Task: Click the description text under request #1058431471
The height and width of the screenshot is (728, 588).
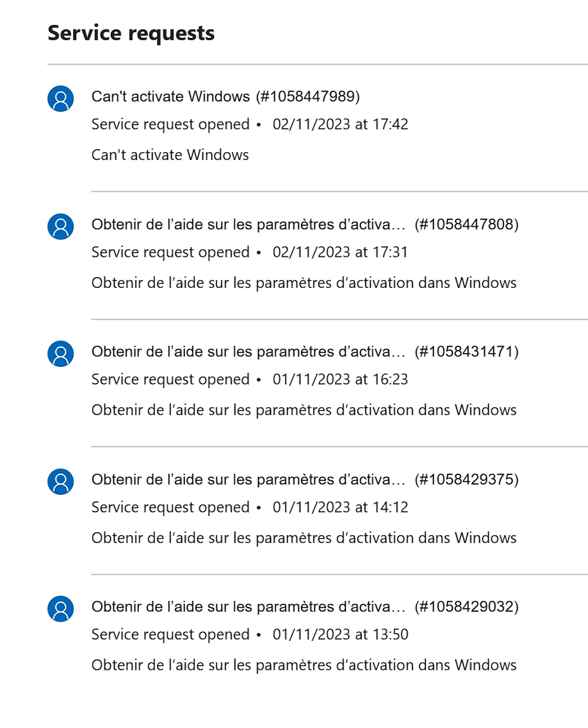Action: 303,410
